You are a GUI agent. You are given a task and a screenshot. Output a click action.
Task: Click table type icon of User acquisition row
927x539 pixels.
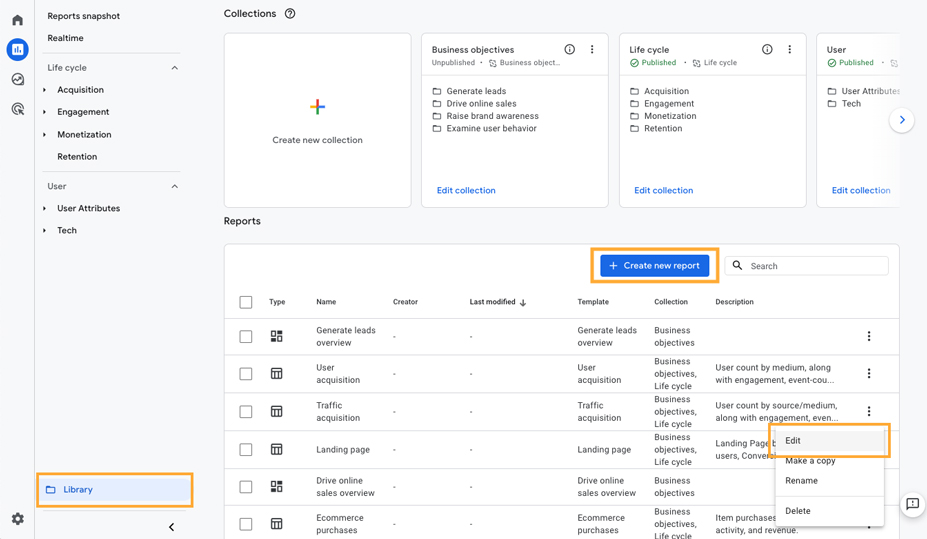[277, 374]
